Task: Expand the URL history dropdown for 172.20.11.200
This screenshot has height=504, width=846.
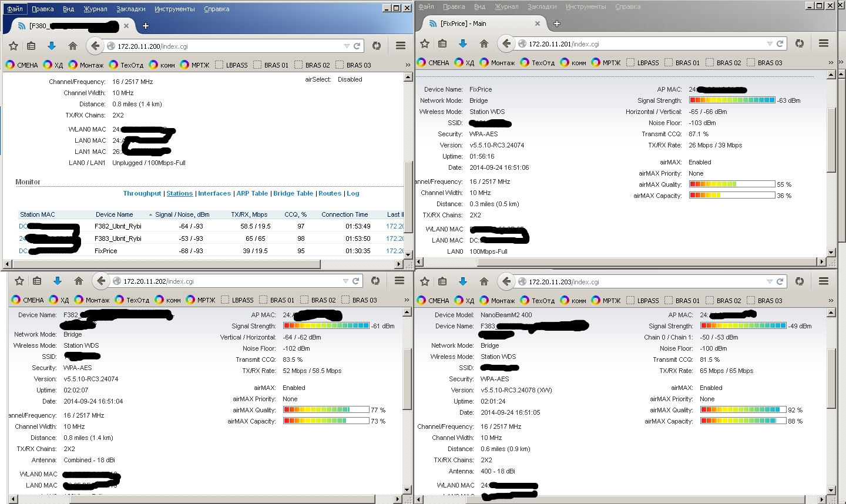Action: click(347, 46)
